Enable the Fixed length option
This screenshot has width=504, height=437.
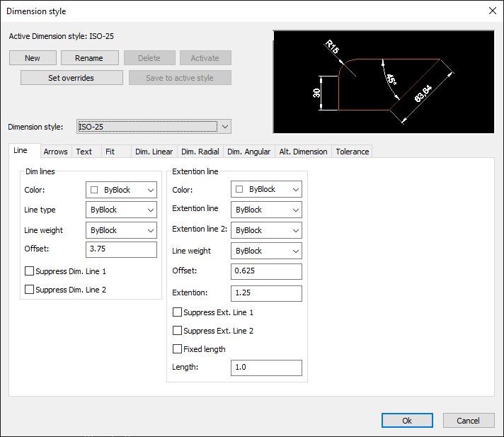[x=178, y=349]
